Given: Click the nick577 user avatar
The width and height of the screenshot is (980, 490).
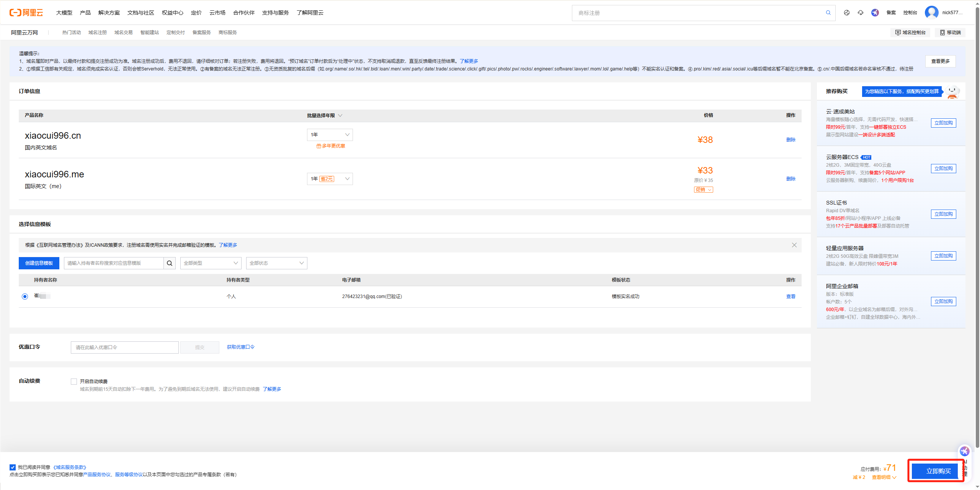Looking at the screenshot, I should tap(931, 12).
